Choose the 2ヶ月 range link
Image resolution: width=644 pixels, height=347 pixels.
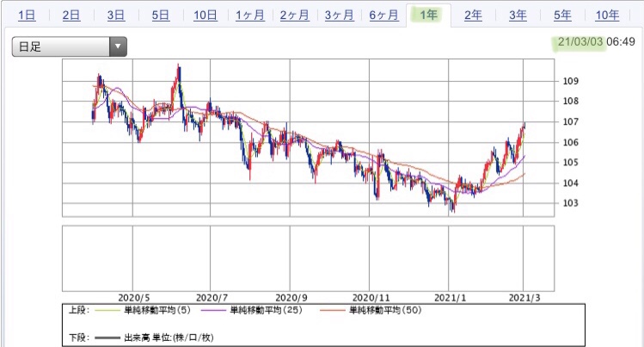pyautogui.click(x=294, y=15)
